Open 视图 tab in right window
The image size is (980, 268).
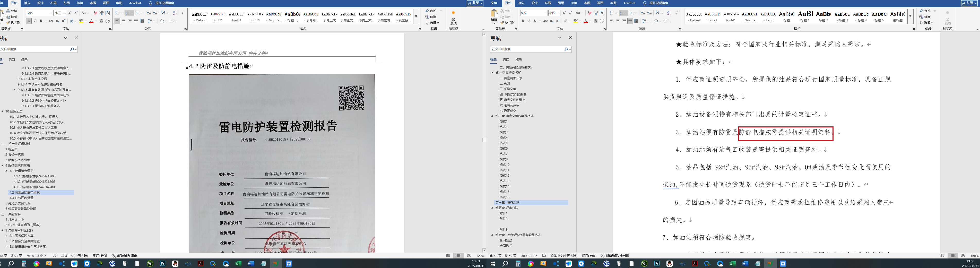[x=600, y=3]
